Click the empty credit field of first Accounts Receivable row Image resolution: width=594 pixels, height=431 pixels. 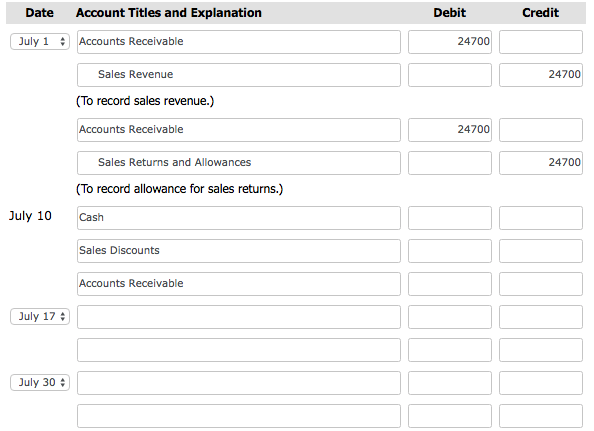[541, 42]
